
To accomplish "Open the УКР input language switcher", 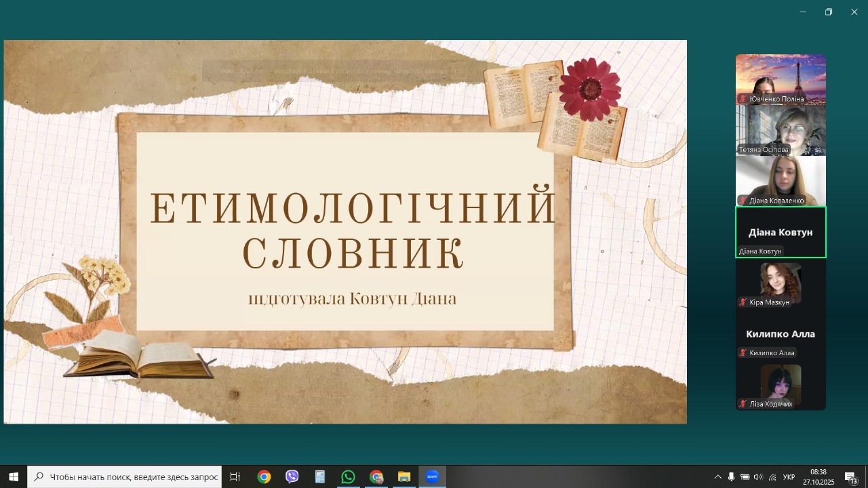I will coord(789,477).
